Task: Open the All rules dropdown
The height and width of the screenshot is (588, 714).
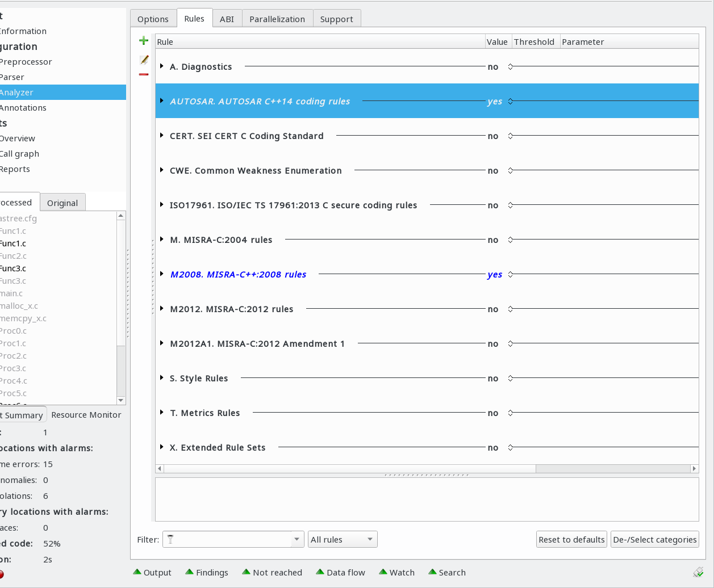Action: [x=343, y=539]
